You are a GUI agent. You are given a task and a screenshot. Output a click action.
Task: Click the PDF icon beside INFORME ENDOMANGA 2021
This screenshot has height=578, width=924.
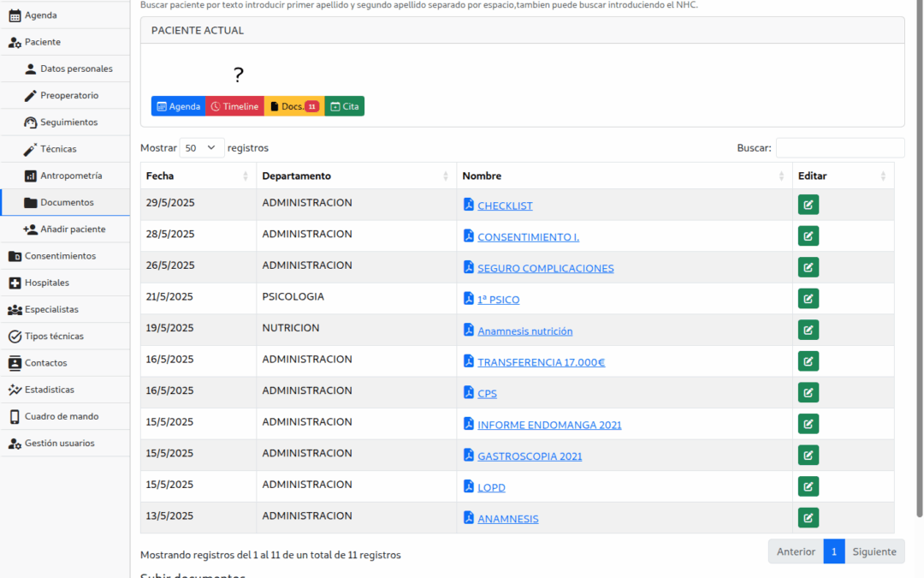click(469, 423)
